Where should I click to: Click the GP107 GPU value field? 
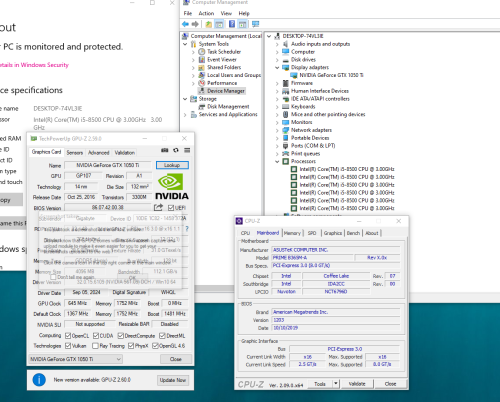pos(83,176)
